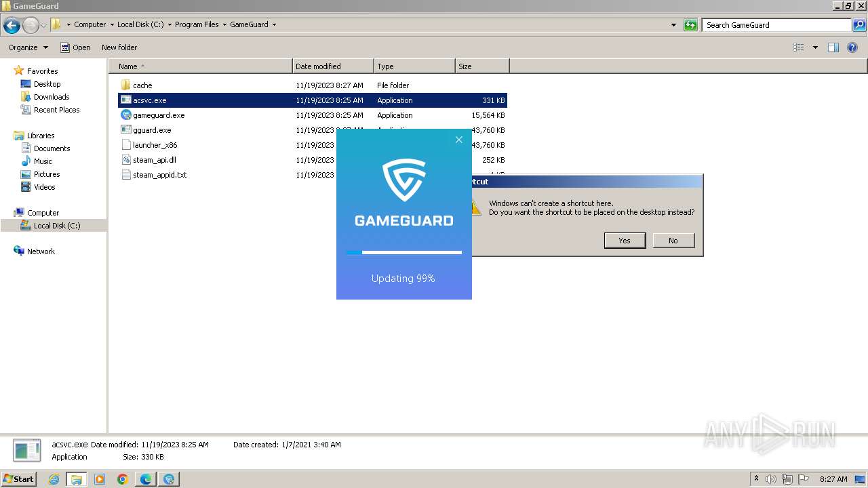
Task: Click No in the Shortcut dialog
Action: [673, 241]
